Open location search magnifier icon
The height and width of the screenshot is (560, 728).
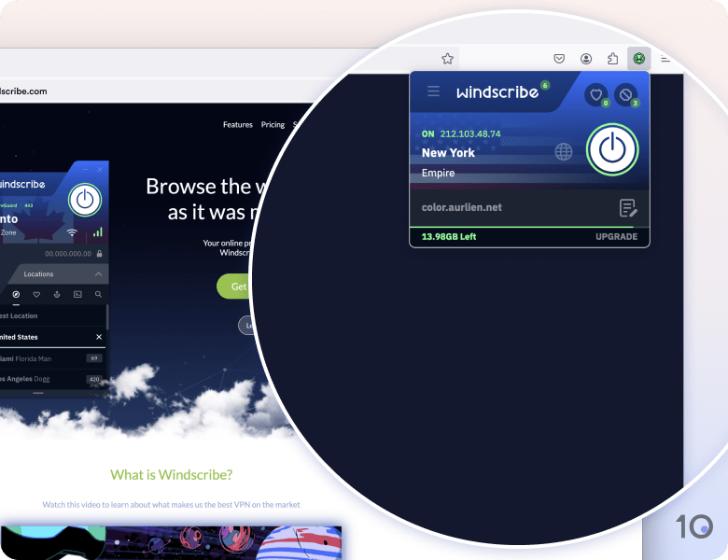point(98,294)
